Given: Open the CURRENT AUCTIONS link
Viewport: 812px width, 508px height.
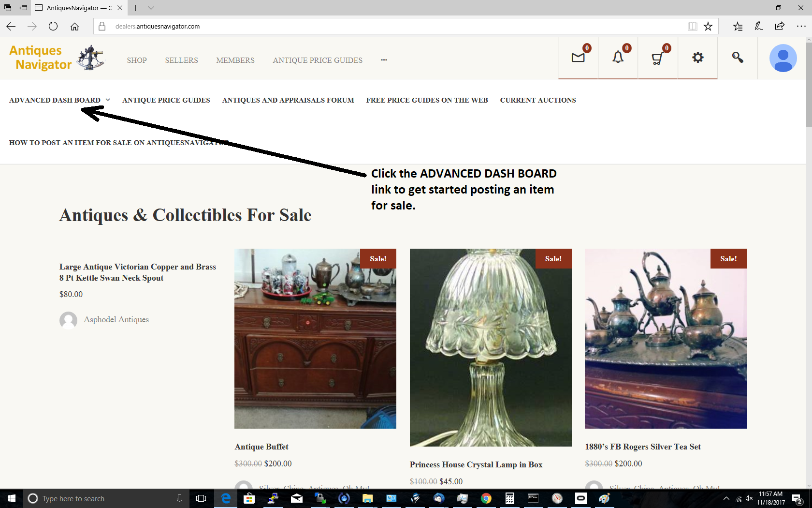Looking at the screenshot, I should [x=538, y=100].
